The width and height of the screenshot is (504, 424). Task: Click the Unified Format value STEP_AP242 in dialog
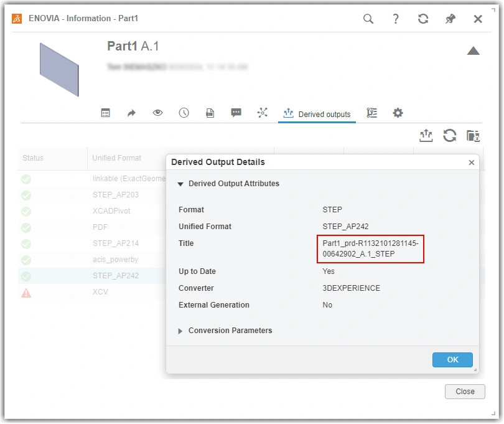coord(345,227)
